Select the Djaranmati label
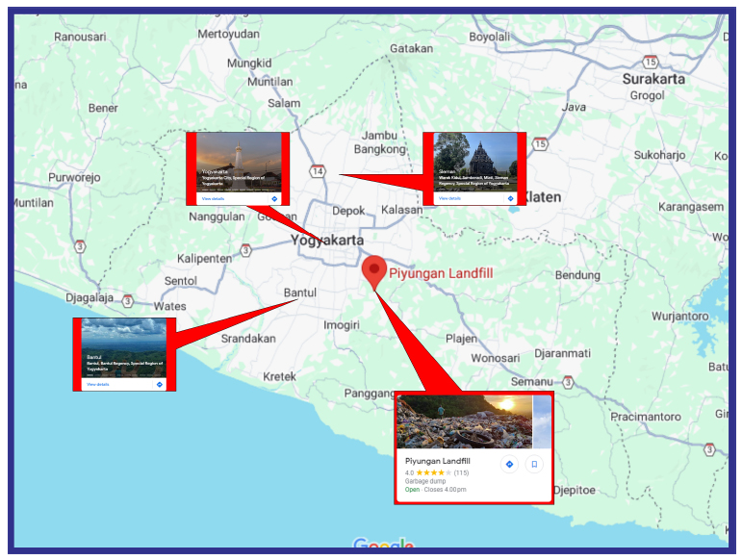Image resolution: width=742 pixels, height=560 pixels. coord(562,353)
